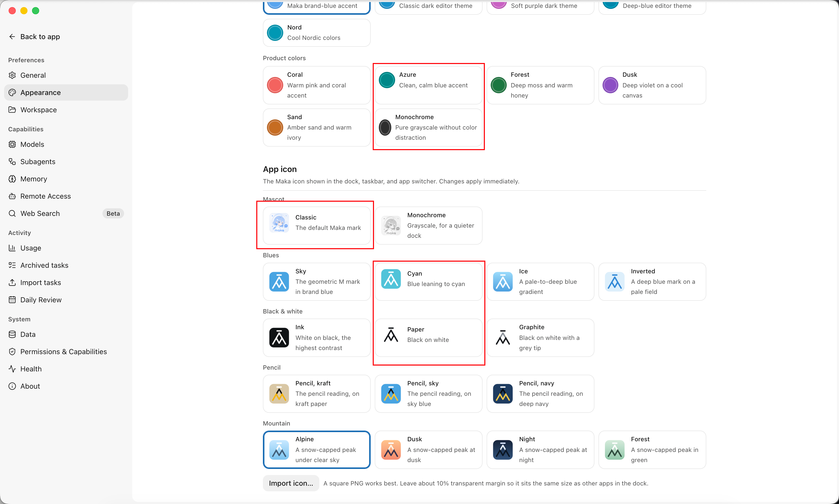
Task: Open Archived tasks
Action: click(x=66, y=265)
